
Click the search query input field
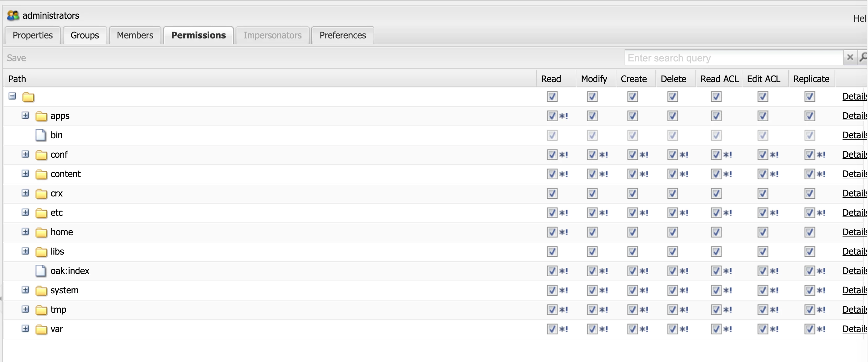733,58
